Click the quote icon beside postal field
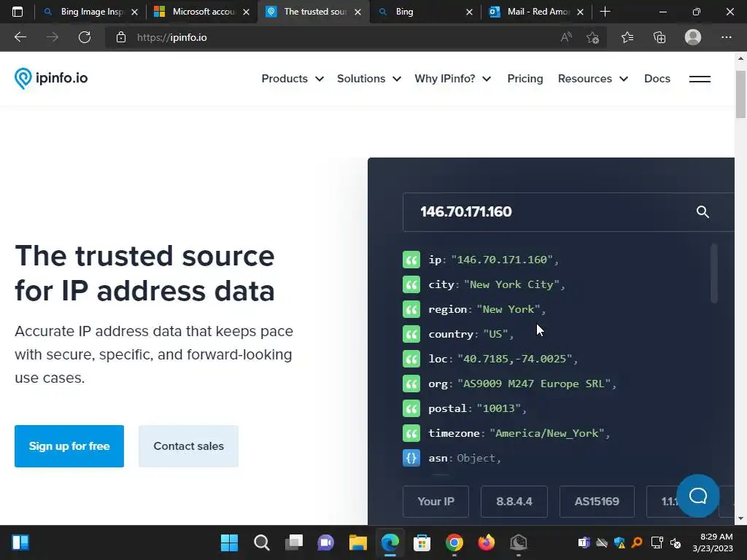Viewport: 747px width, 560px height. pos(411,408)
